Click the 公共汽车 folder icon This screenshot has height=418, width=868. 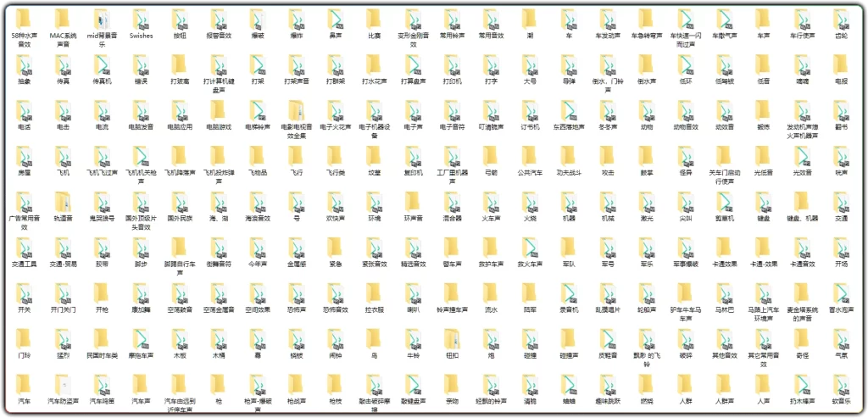coord(530,157)
